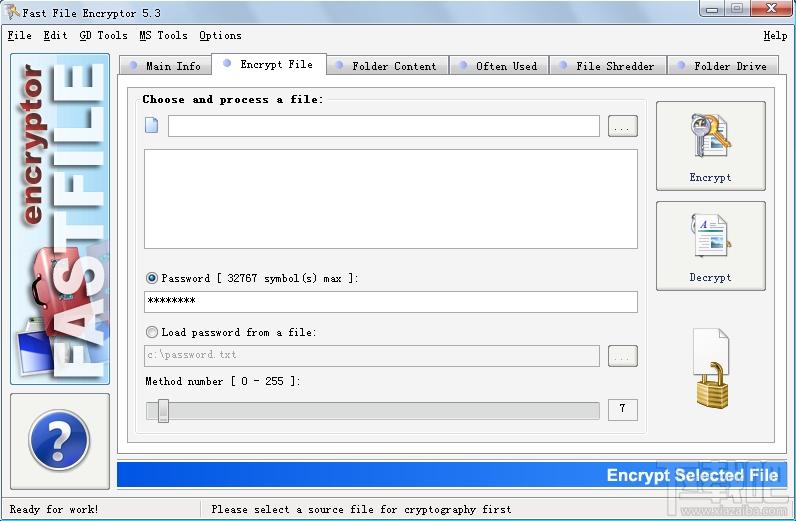
Task: Select Load password from a file option
Action: click(152, 332)
